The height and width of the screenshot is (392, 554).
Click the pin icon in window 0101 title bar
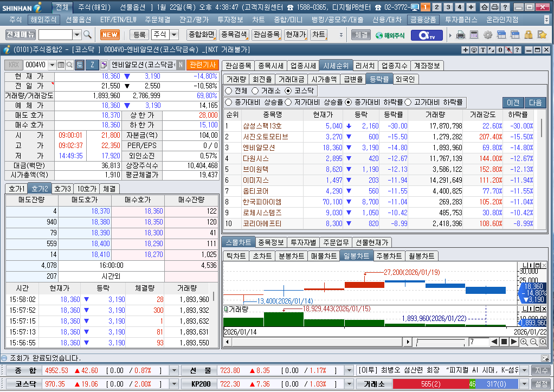(509, 50)
